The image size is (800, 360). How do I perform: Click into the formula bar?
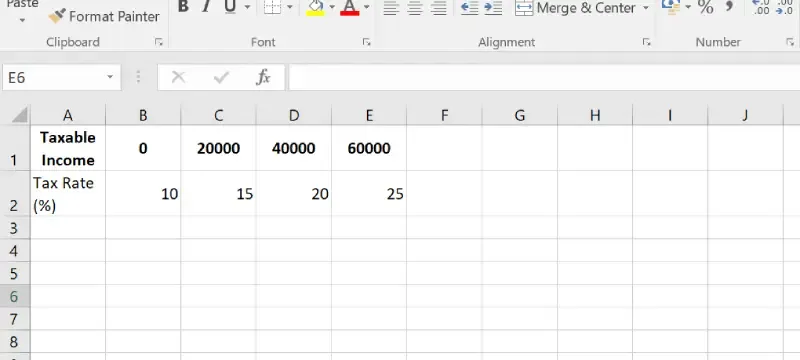544,78
